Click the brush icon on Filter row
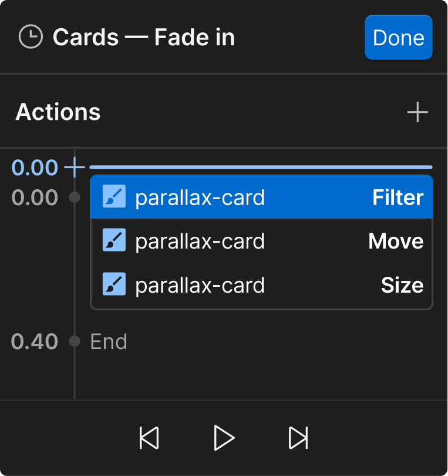Viewport: 448px width, 476px height. coord(114,197)
